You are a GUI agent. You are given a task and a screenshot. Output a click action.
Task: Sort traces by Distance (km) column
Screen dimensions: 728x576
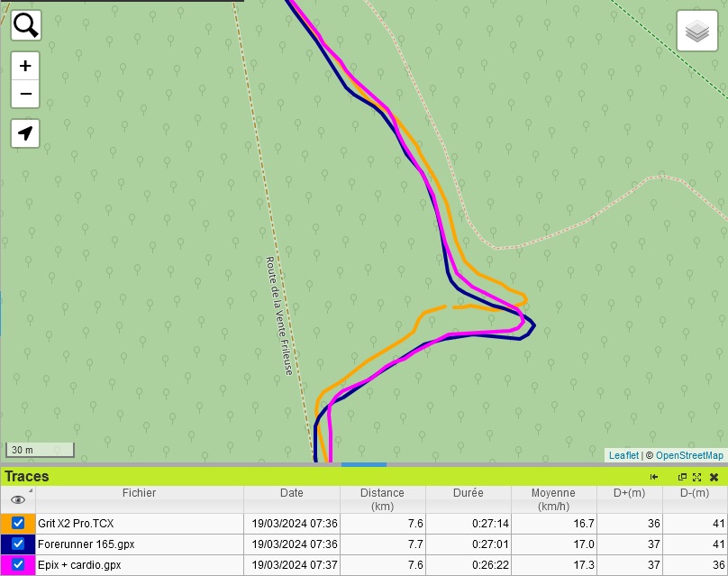(x=382, y=499)
